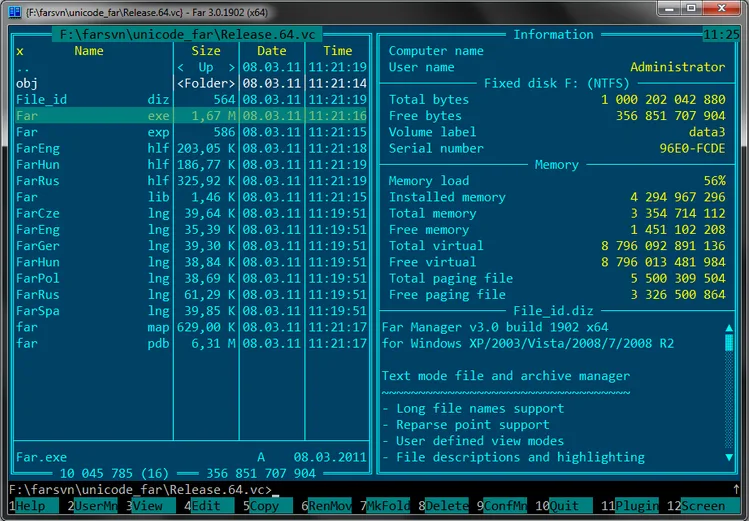Click the F3 View key label
The image size is (749, 521).
(150, 506)
